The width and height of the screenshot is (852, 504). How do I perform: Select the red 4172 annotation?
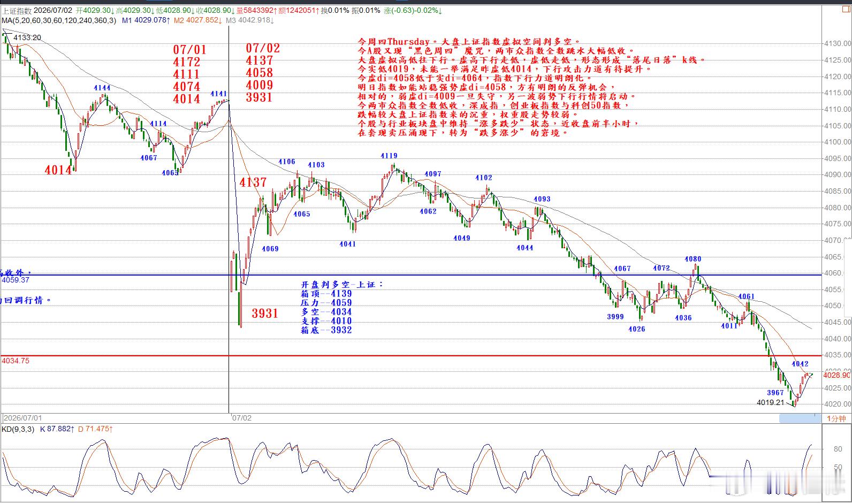tap(187, 62)
